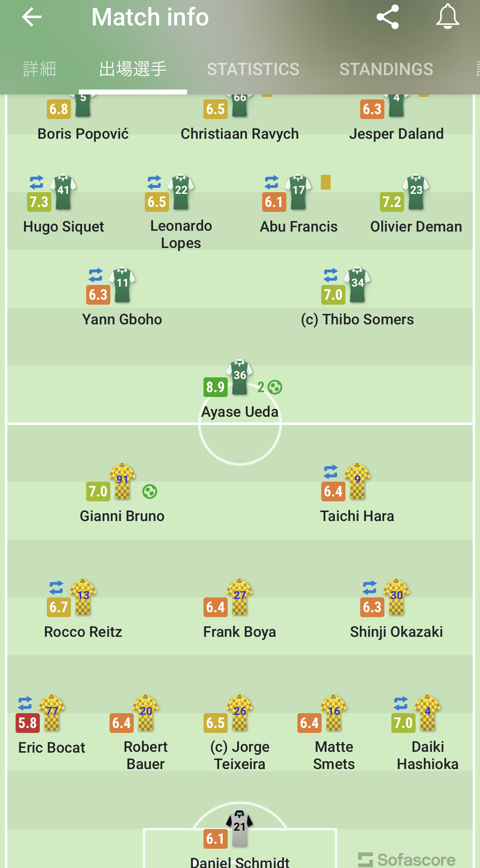Select the 詳細 tab
Image resolution: width=480 pixels, height=868 pixels.
39,69
